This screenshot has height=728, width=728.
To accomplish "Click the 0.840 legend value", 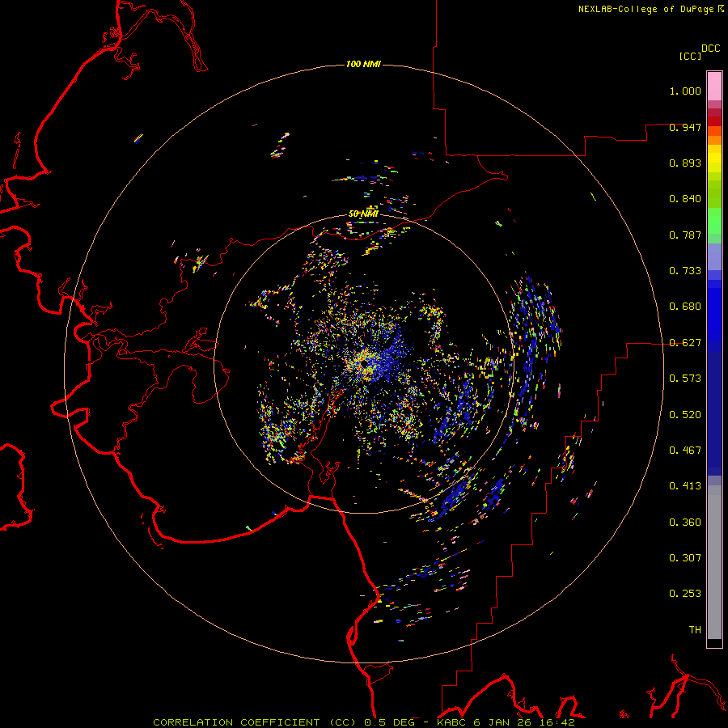I will (685, 199).
